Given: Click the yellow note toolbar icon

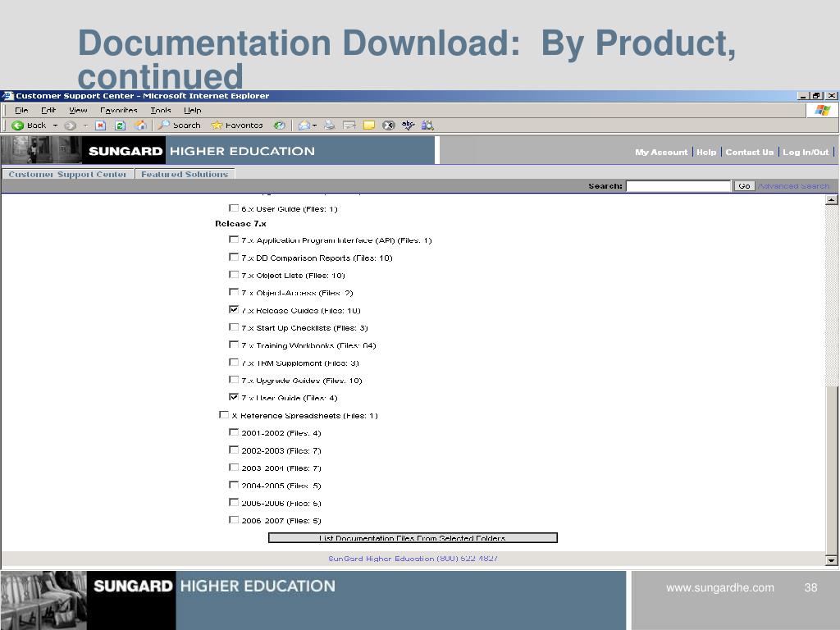Looking at the screenshot, I should pos(369,126).
